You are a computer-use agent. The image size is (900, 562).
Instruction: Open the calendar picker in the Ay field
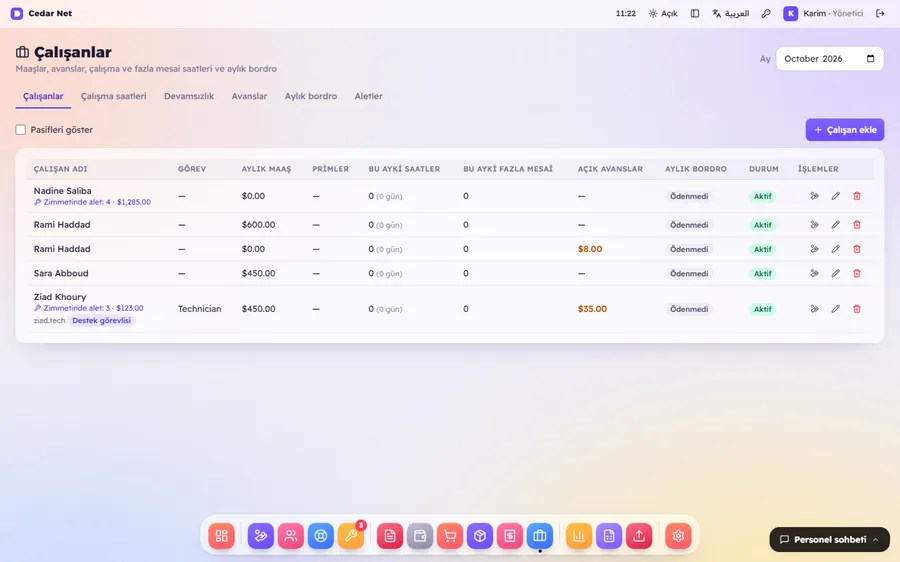[x=870, y=59]
